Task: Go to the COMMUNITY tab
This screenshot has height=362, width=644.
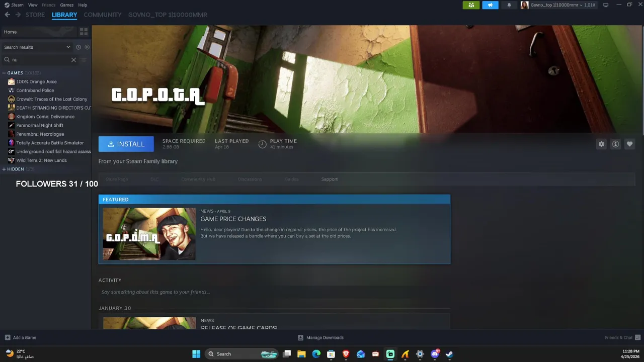Action: click(103, 15)
